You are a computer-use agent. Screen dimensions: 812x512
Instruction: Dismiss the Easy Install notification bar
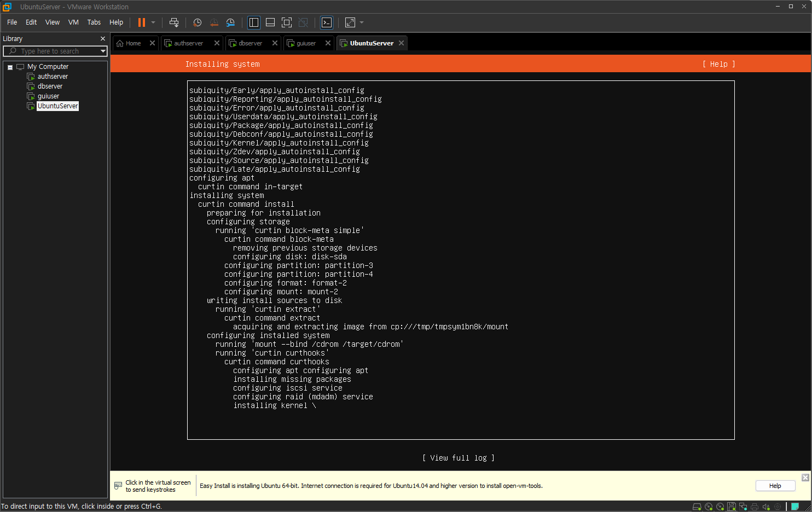(x=805, y=478)
